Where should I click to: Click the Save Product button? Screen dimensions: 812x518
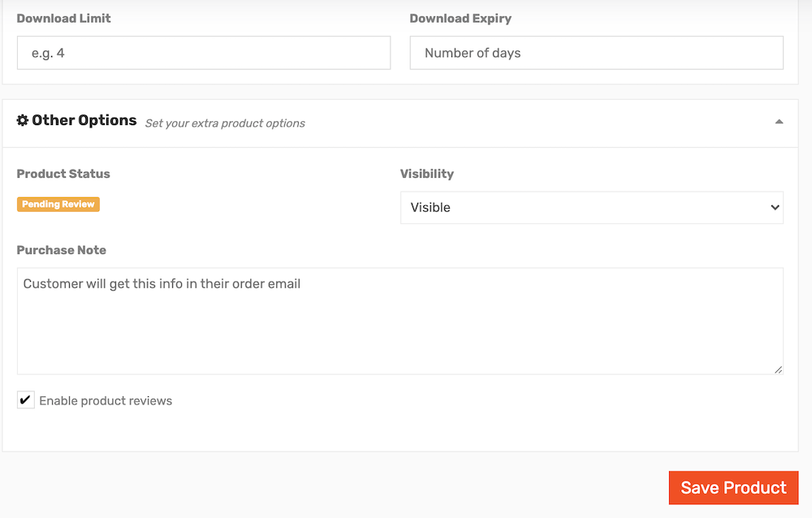click(x=733, y=487)
